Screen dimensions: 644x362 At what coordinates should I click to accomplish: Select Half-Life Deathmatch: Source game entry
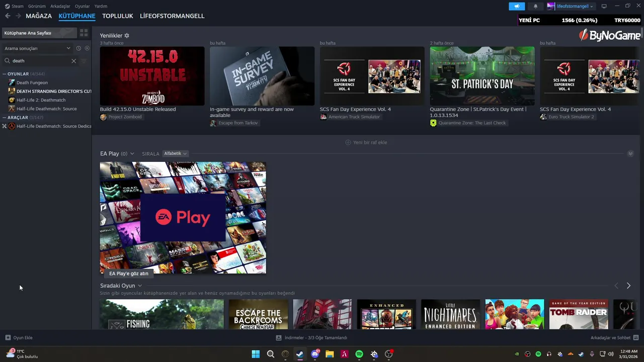click(46, 109)
